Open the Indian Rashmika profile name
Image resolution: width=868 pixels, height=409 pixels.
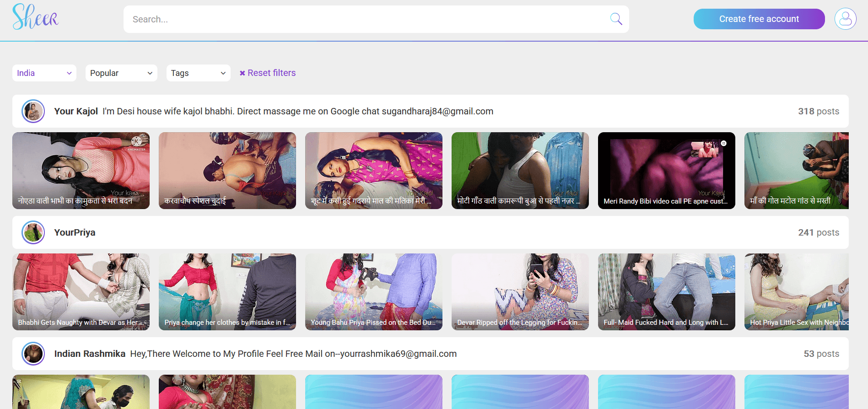click(x=90, y=354)
